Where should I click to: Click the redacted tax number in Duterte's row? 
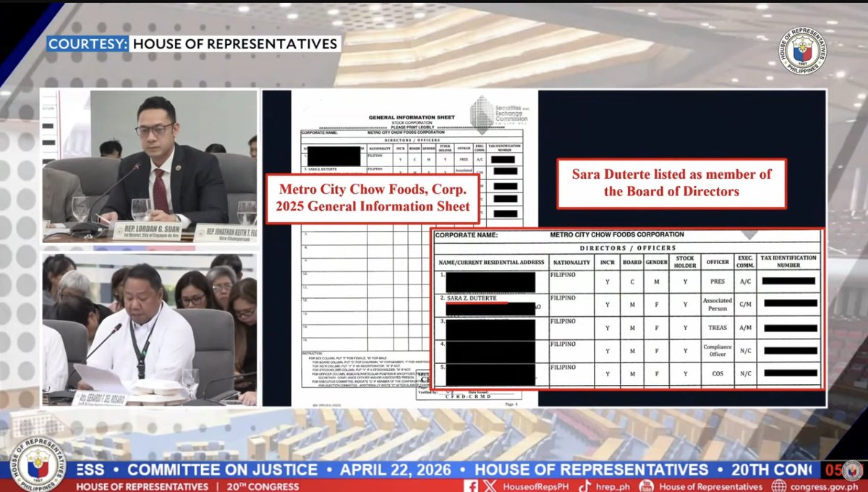(x=790, y=304)
